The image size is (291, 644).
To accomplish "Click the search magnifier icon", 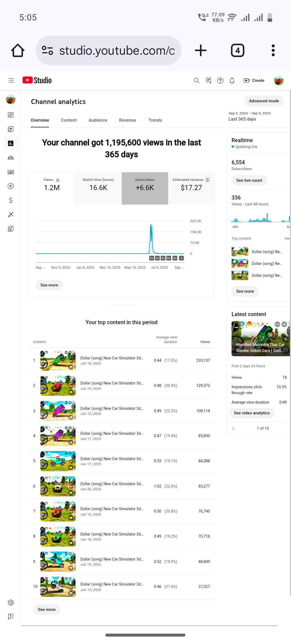I will [196, 80].
